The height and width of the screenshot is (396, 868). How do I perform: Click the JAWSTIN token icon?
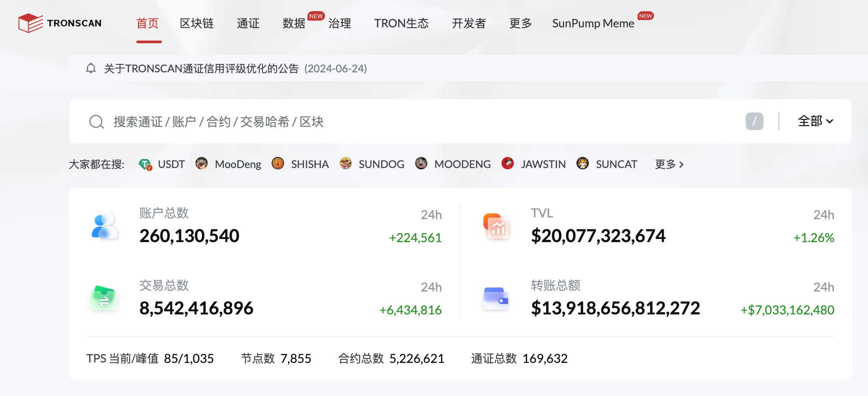pyautogui.click(x=508, y=164)
